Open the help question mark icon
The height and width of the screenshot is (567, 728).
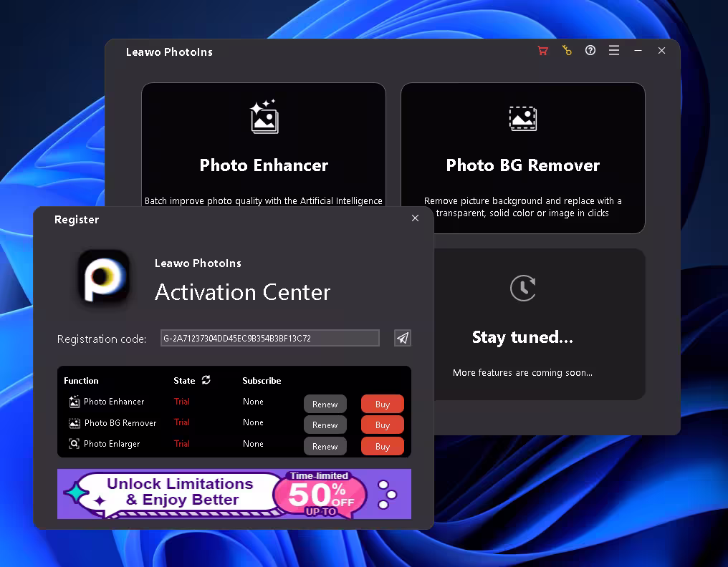click(590, 51)
